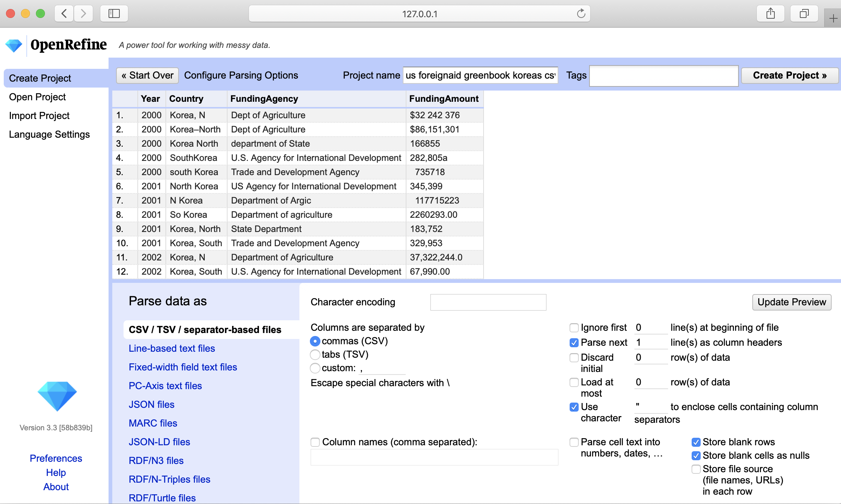Viewport: 841px width, 504px height.
Task: Enable Parse cell text into numbers checkbox
Action: (574, 442)
